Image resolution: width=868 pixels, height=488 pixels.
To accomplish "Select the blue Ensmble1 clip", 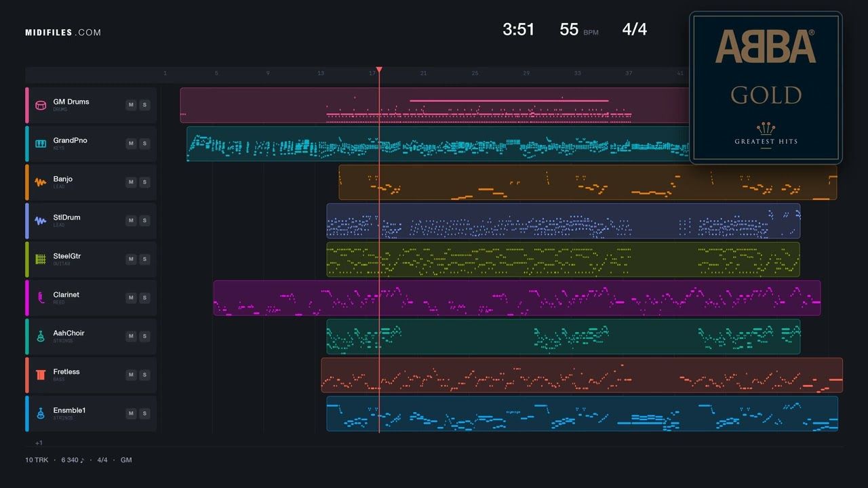I will (583, 414).
